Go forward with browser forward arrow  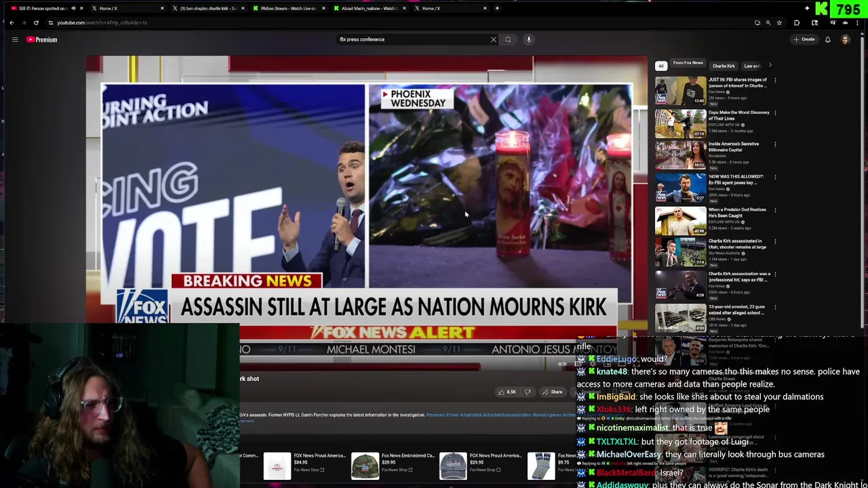(24, 22)
